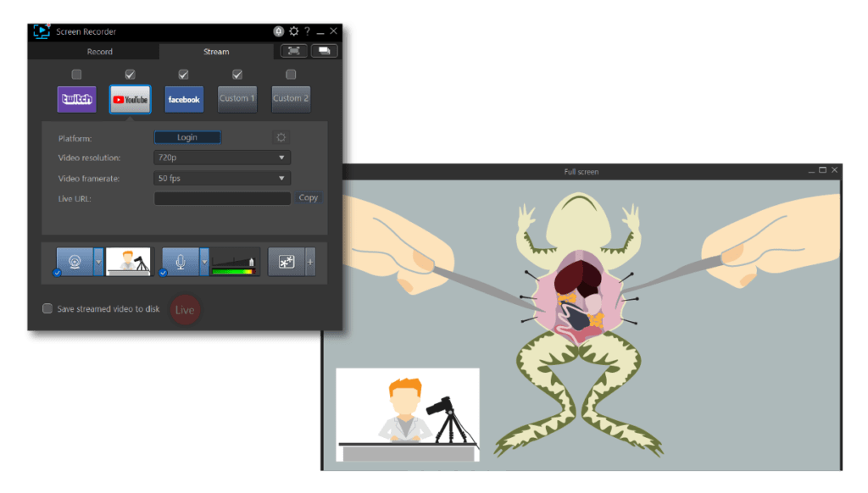Image resolution: width=868 pixels, height=493 pixels.
Task: Close the Full screen window
Action: (835, 170)
